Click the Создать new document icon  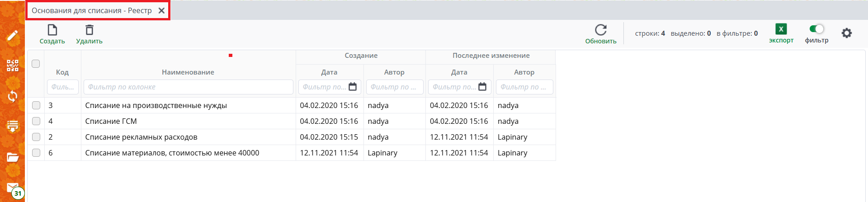tap(52, 30)
